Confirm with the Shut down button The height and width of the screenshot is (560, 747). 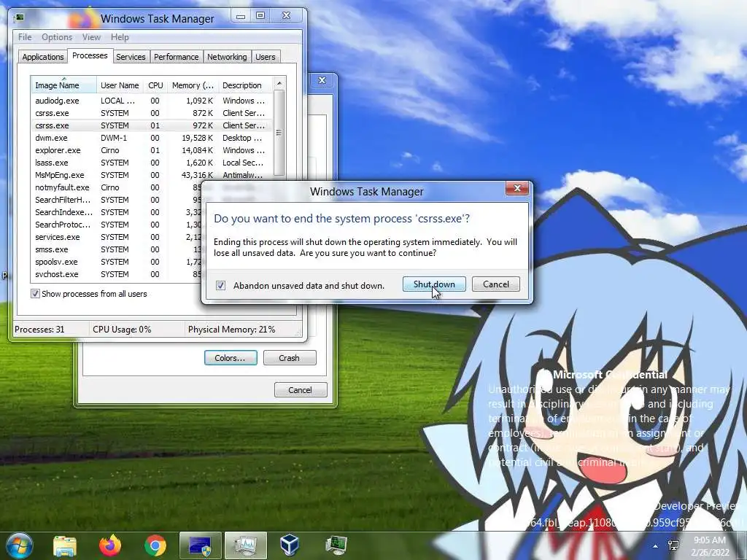(434, 284)
